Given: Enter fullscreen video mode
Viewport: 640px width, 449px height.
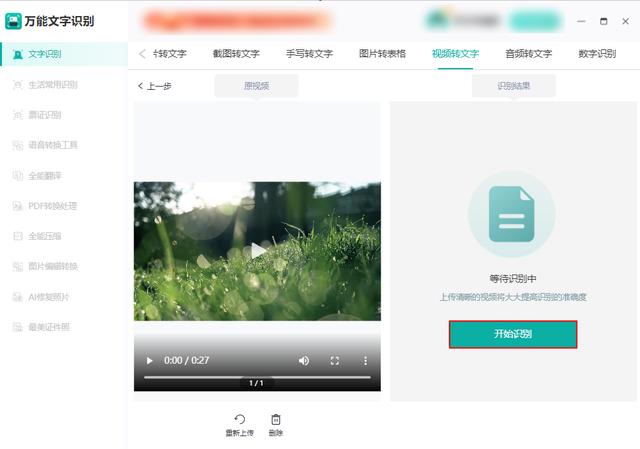Looking at the screenshot, I should [x=335, y=360].
